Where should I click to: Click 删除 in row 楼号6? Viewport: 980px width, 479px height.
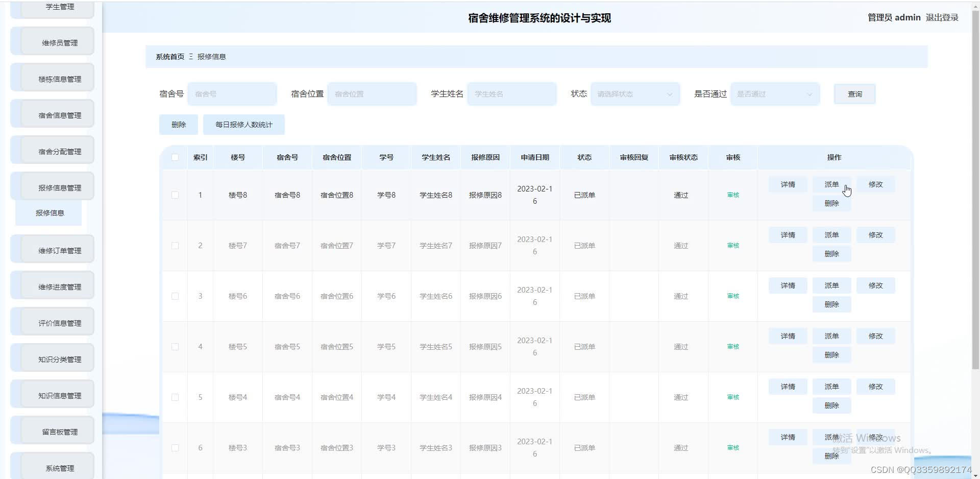pyautogui.click(x=831, y=304)
